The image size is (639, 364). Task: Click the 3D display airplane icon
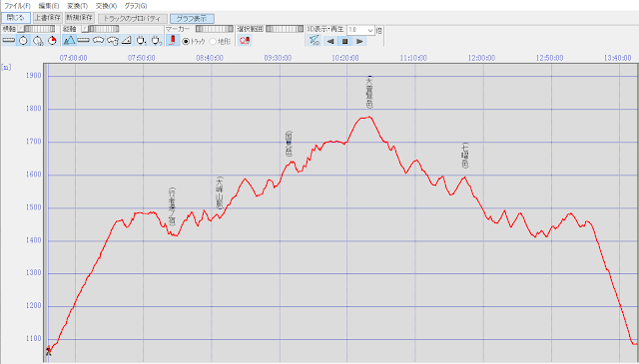point(314,40)
